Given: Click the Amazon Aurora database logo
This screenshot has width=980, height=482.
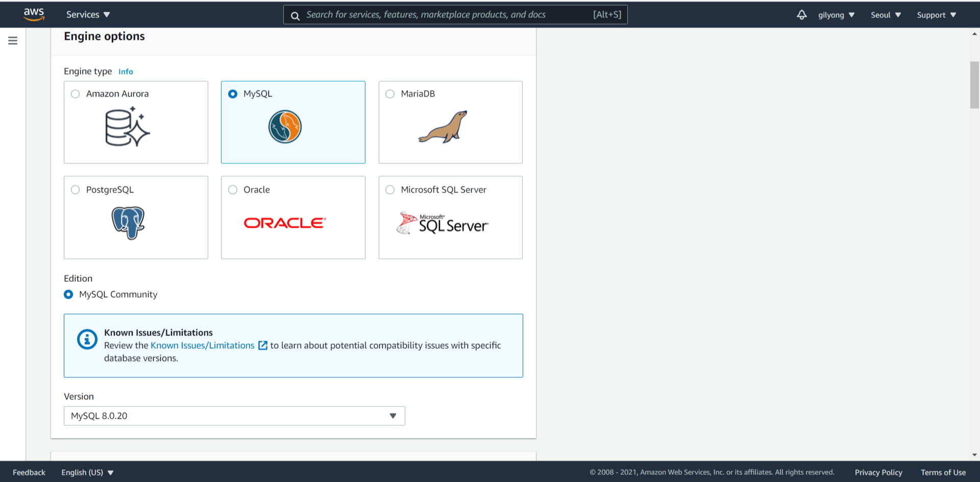Looking at the screenshot, I should (128, 127).
